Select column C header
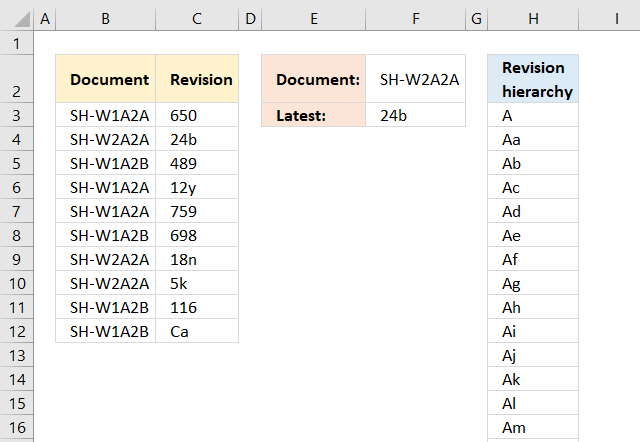Screen dimensions: 640x442 197,19
